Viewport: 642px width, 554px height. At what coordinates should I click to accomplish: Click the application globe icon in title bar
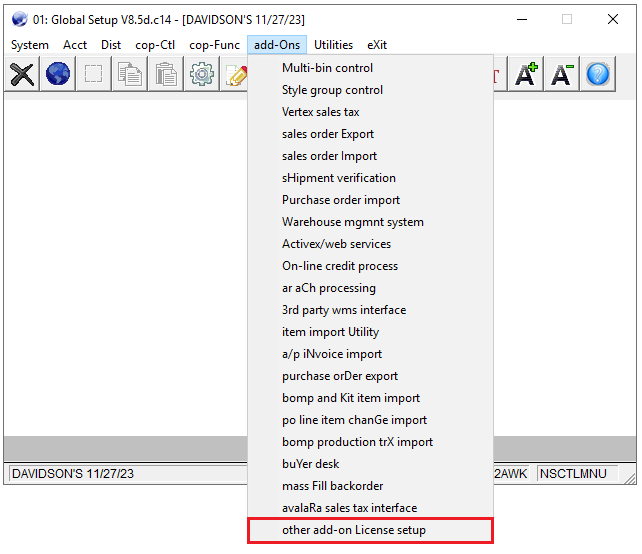(x=19, y=19)
